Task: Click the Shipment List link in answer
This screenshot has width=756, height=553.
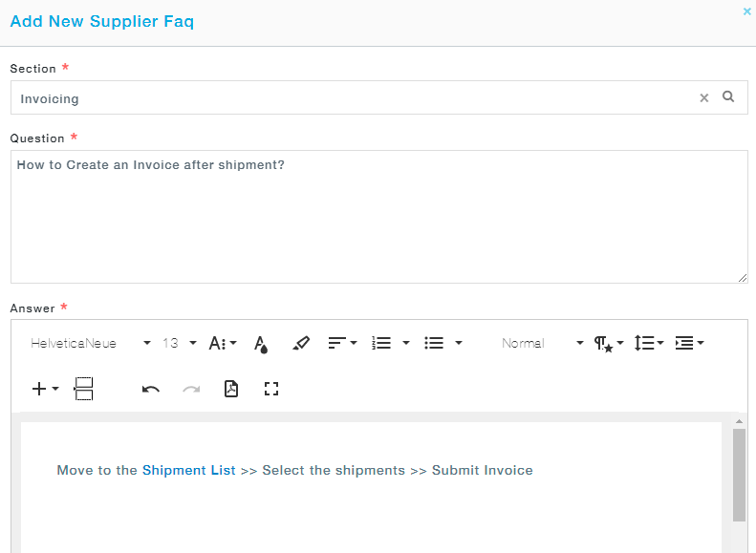Action: coord(188,470)
